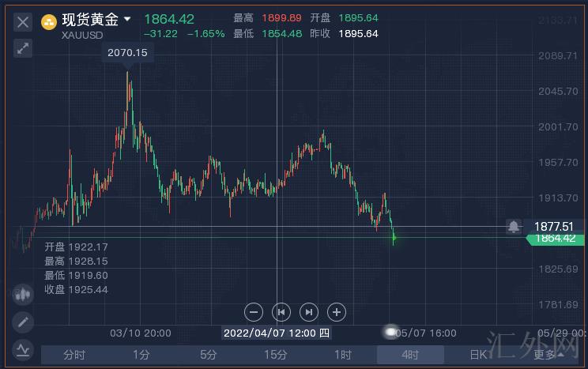The image size is (588, 369).
Task: Choose the 1时 timeframe tab
Action: [343, 355]
